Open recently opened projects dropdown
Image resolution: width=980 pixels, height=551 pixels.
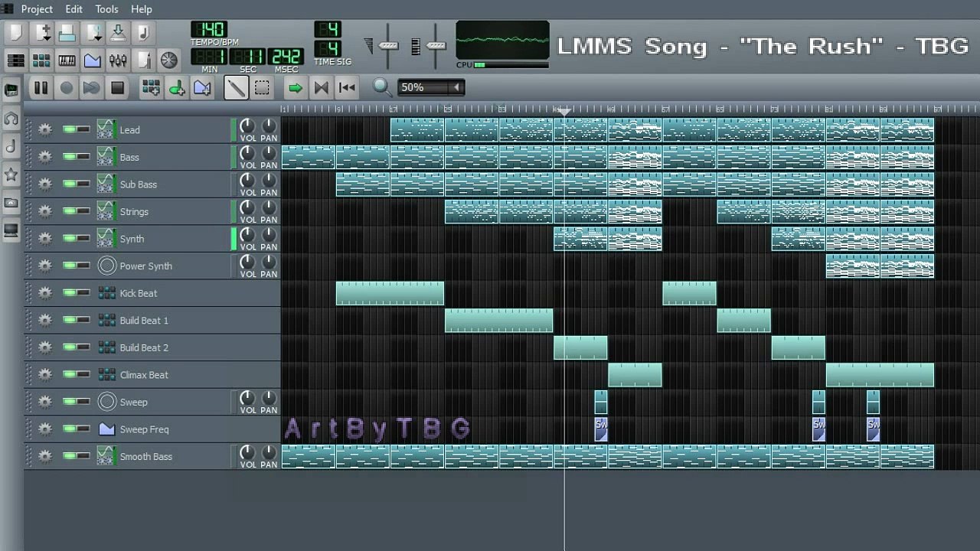pos(93,33)
